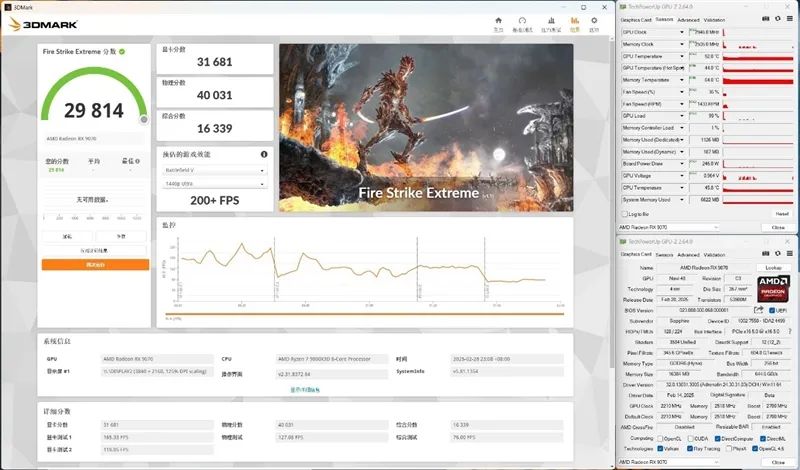Image resolution: width=800 pixels, height=470 pixels.
Task: Click the 3DMark logo in header
Action: pos(43,24)
